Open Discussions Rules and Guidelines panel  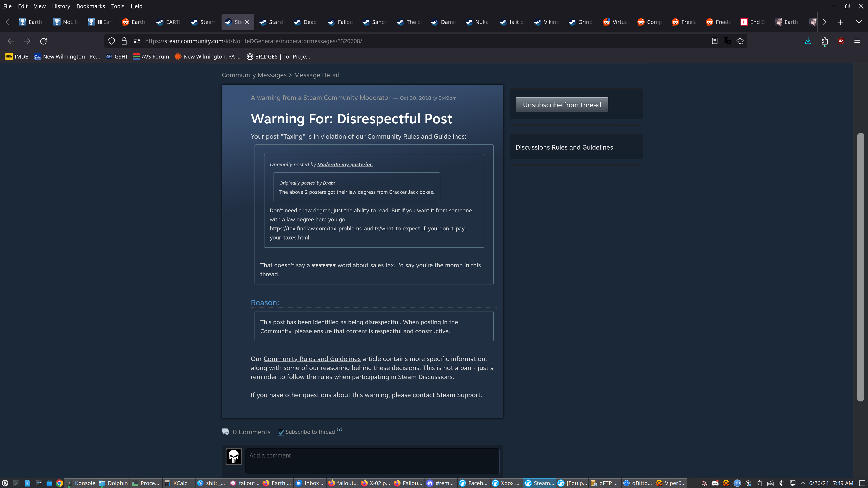(x=564, y=147)
